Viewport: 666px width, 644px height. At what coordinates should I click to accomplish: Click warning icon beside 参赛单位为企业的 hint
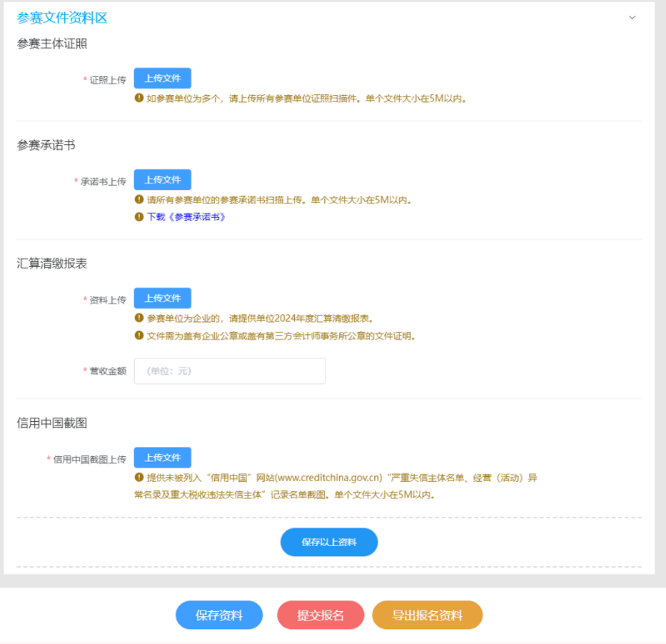[x=139, y=318]
